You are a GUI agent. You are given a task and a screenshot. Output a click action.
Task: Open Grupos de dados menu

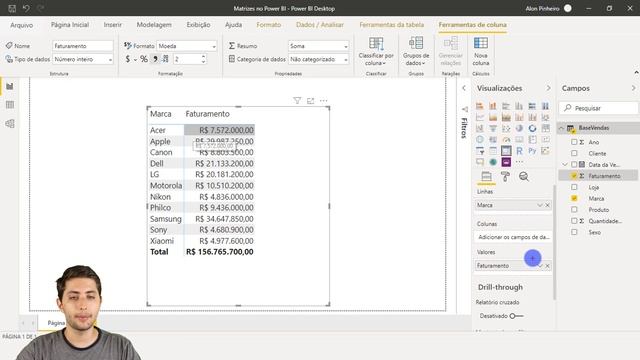416,51
